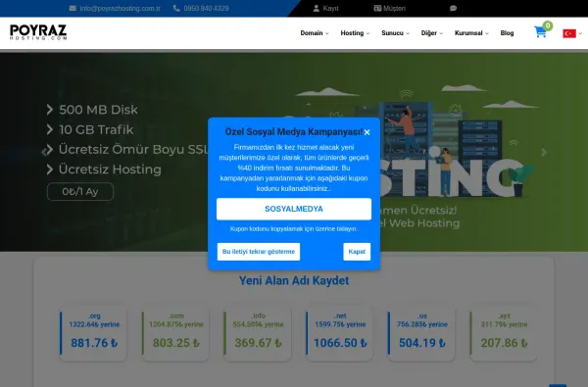Expand the Diğer menu chevron
The height and width of the screenshot is (387, 588).
coord(441,33)
